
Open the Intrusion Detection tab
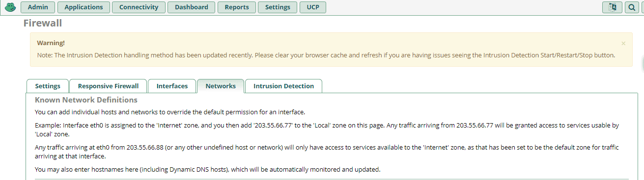283,86
